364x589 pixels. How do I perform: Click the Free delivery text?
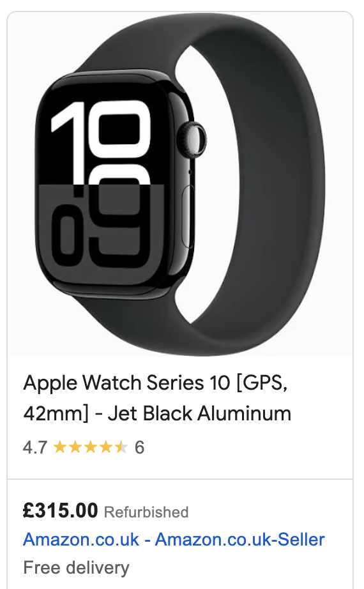[x=76, y=567]
